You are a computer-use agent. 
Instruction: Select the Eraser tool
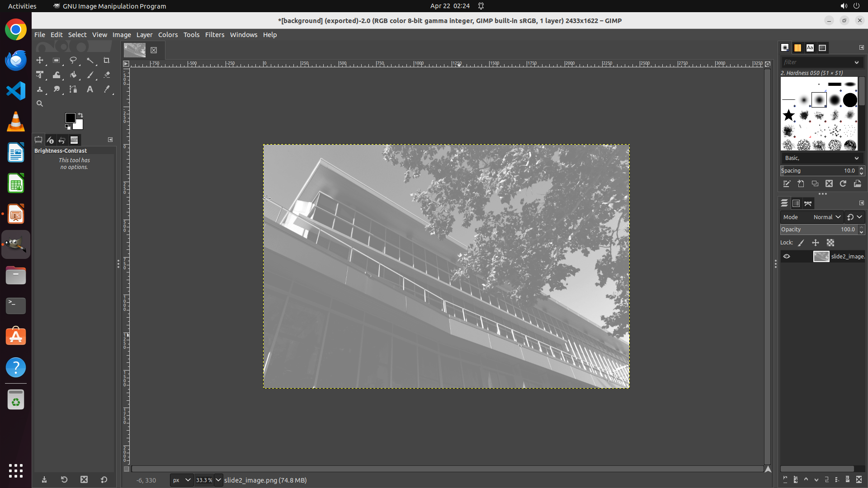[x=107, y=75]
